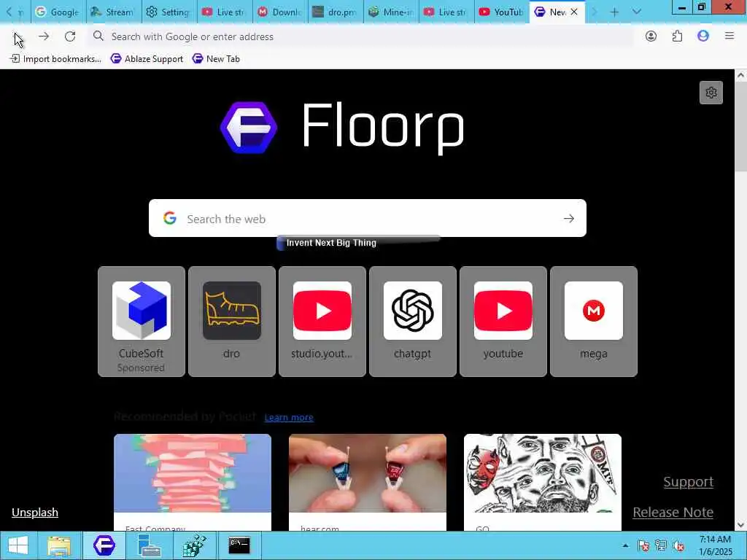Switch to the Stream tab

[113, 12]
